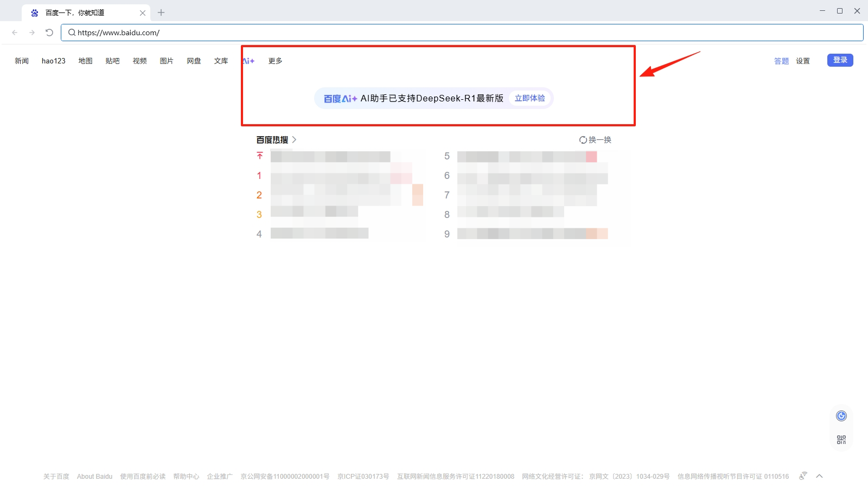Open the 帮助中心 footer link
Image resolution: width=868 pixels, height=488 pixels.
tap(186, 477)
